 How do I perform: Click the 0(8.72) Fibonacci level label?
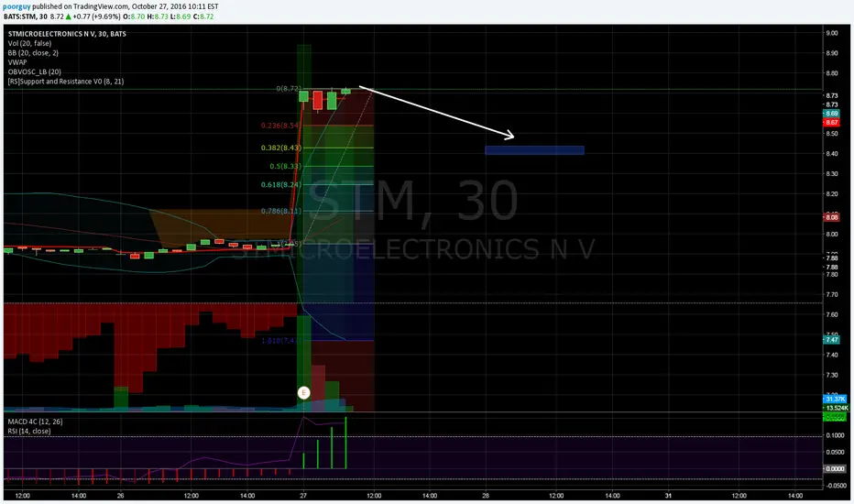[288, 88]
